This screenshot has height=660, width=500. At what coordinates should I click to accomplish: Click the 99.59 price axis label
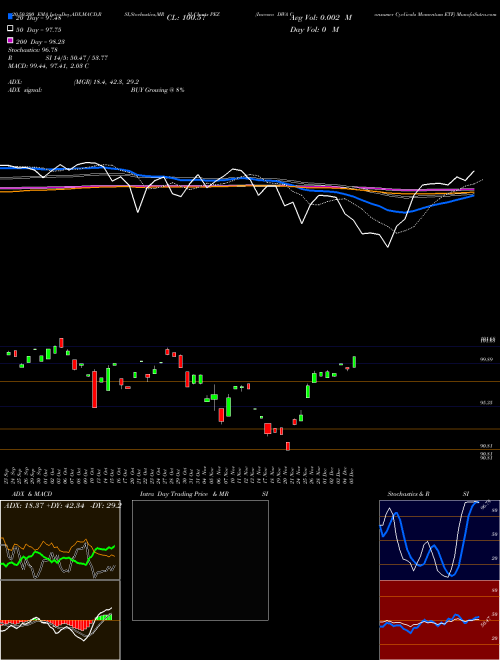click(486, 359)
